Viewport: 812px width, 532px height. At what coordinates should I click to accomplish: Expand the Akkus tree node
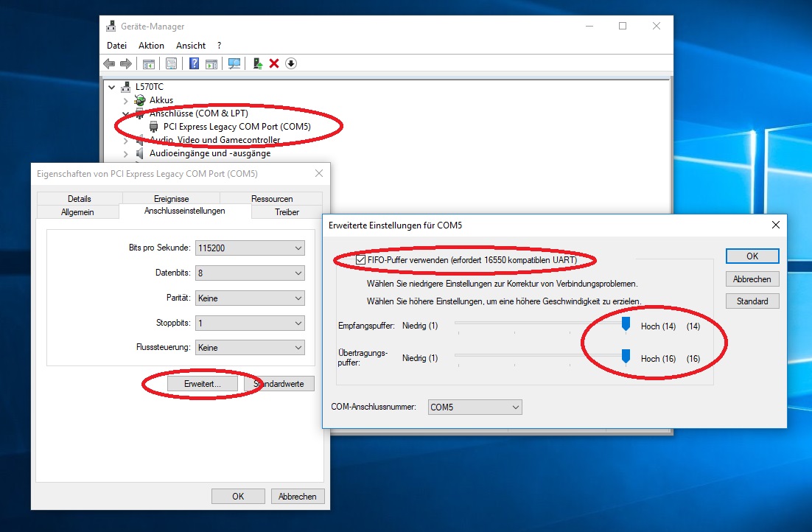tap(125, 100)
